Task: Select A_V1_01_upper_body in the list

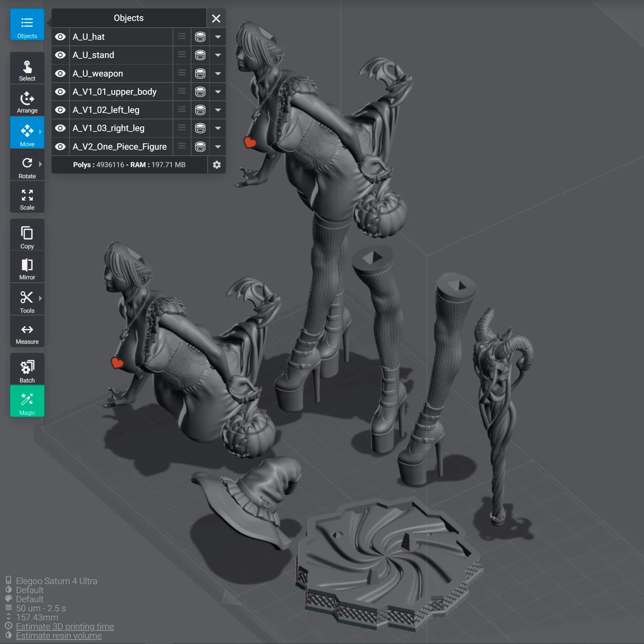Action: [114, 92]
